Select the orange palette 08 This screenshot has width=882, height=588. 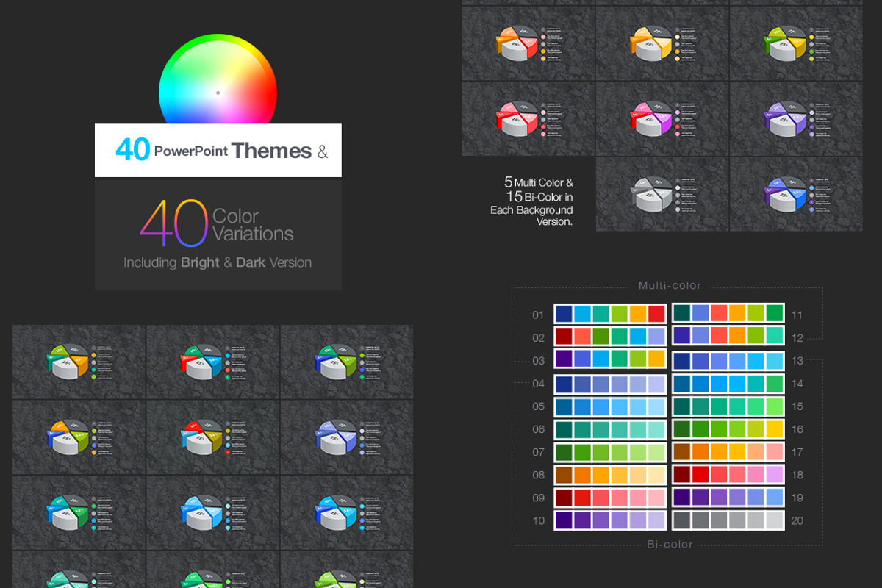tap(610, 475)
